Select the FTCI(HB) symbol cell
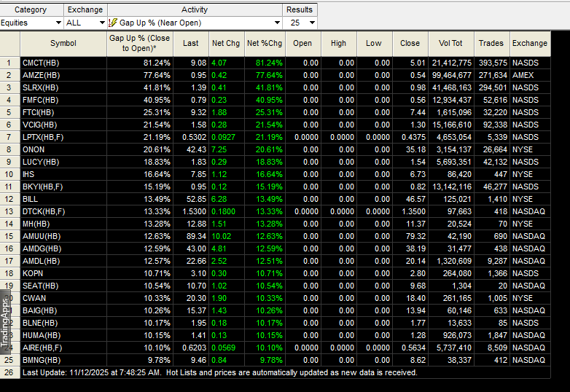The width and height of the screenshot is (570, 392). click(63, 112)
